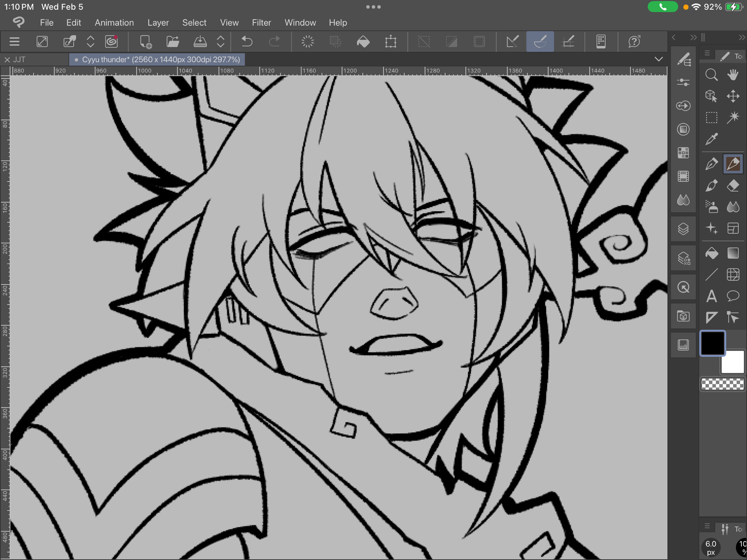Select the Ruler triangle tool
747x560 pixels.
click(x=712, y=318)
